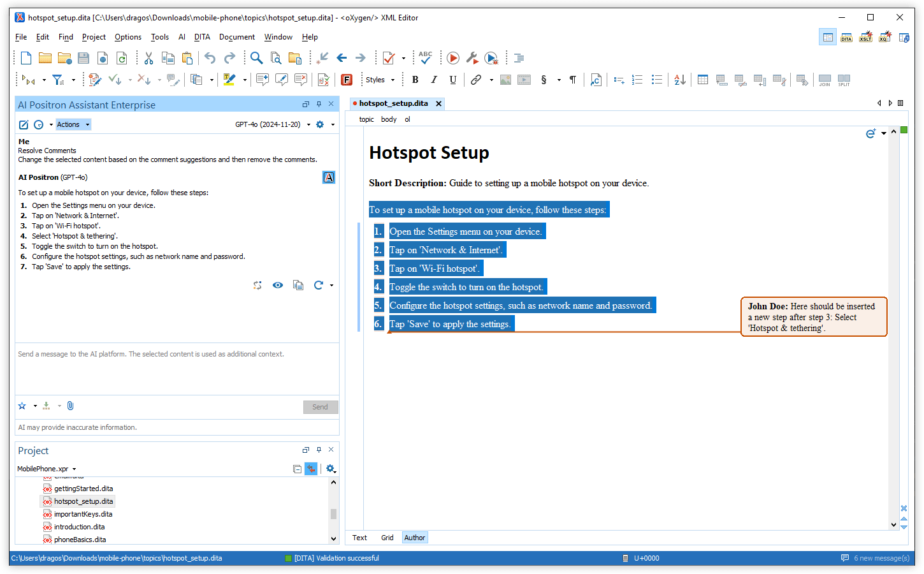Open the AI settings gear dropdown arrow

(x=333, y=124)
